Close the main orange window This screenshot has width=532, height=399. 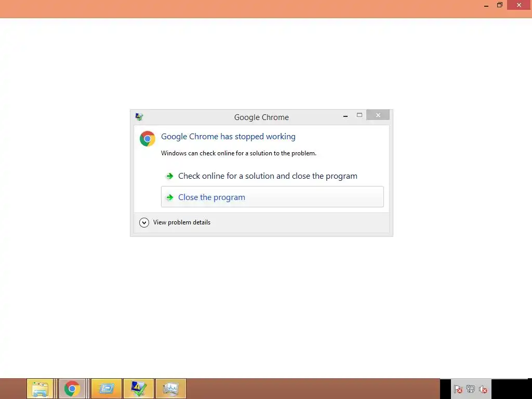519,5
